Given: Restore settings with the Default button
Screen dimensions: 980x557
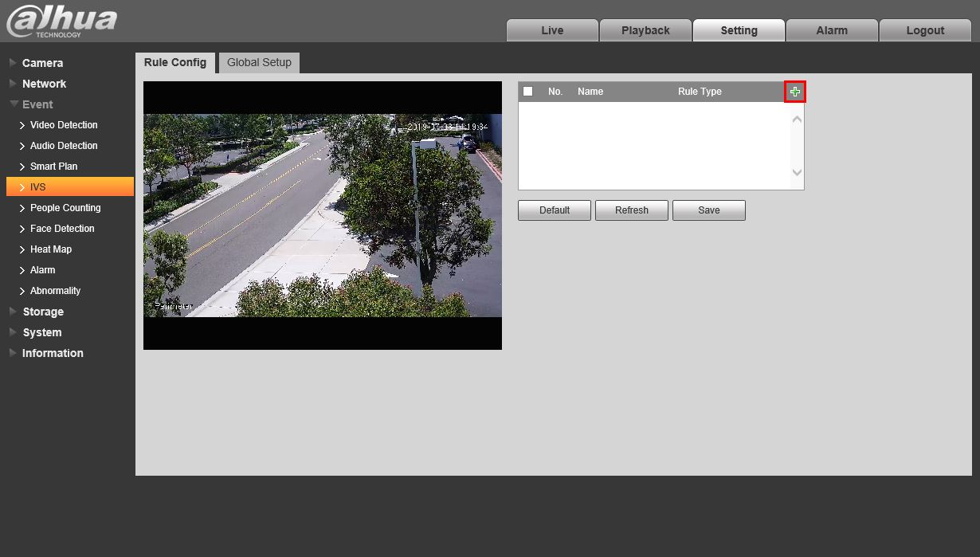Looking at the screenshot, I should pos(555,210).
